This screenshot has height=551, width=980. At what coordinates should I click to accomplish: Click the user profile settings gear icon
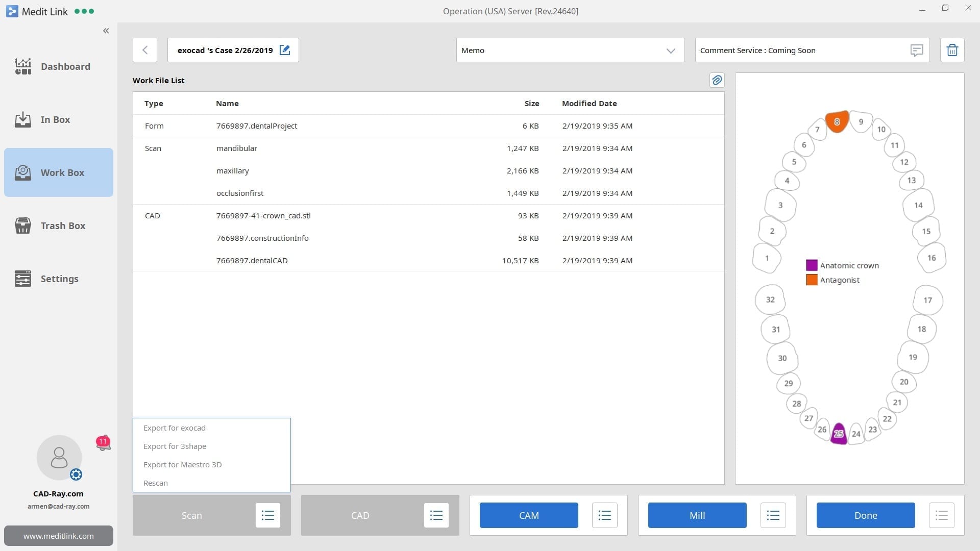coord(76,474)
